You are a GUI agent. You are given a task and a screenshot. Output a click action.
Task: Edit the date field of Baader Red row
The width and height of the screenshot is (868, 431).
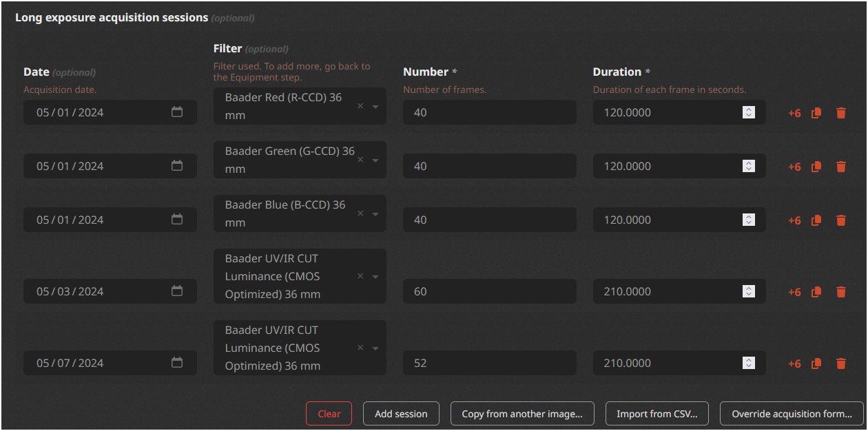(110, 112)
